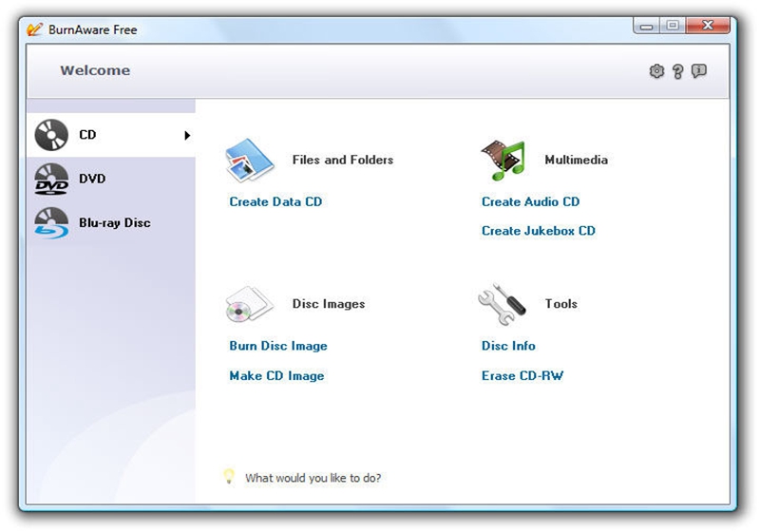Close the BurnAware Free window
The width and height of the screenshot is (760, 532).
(708, 26)
